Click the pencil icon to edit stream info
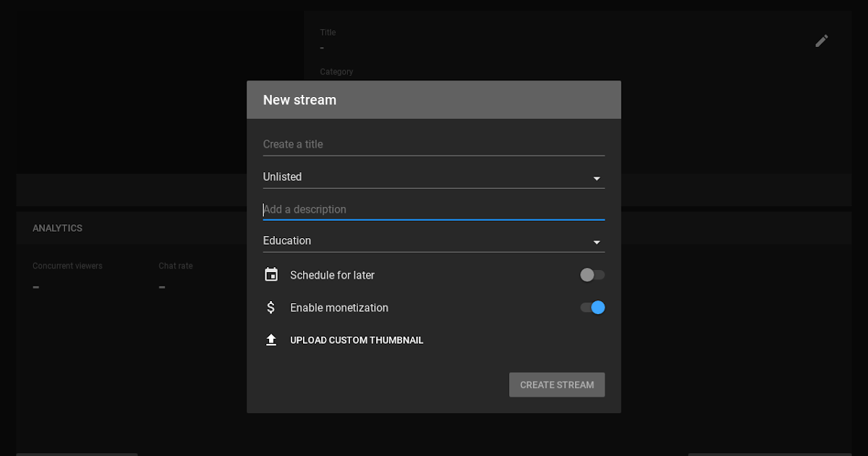This screenshot has height=456, width=868. [x=822, y=41]
